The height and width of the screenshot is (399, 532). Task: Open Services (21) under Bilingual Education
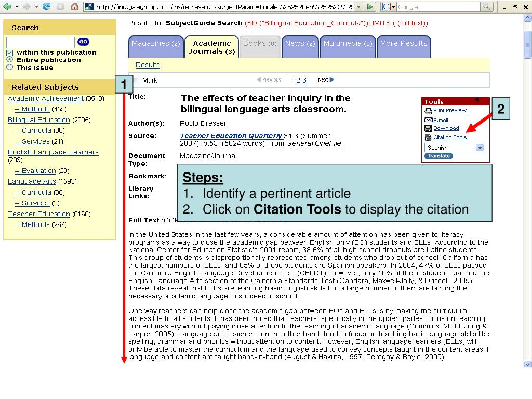(x=32, y=141)
